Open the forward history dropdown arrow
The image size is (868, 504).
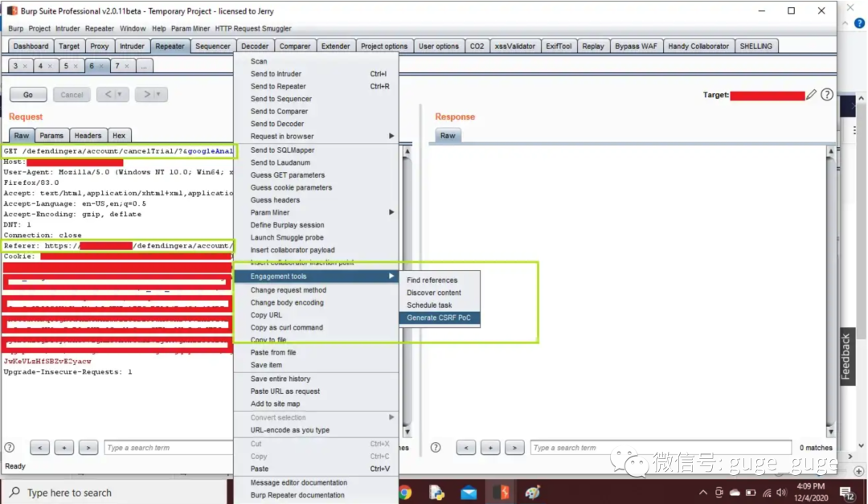(x=158, y=95)
